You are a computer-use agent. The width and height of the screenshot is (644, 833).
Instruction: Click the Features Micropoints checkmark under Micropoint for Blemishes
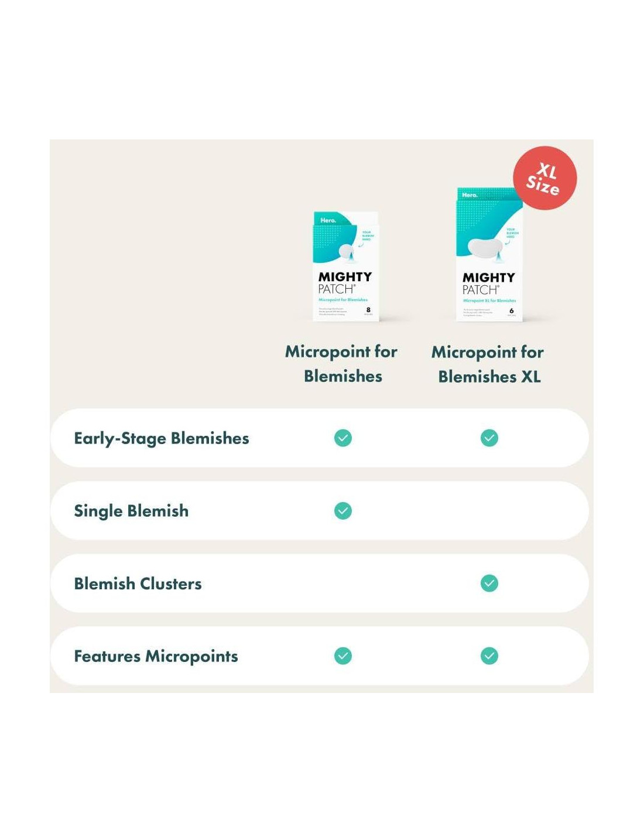(x=343, y=656)
